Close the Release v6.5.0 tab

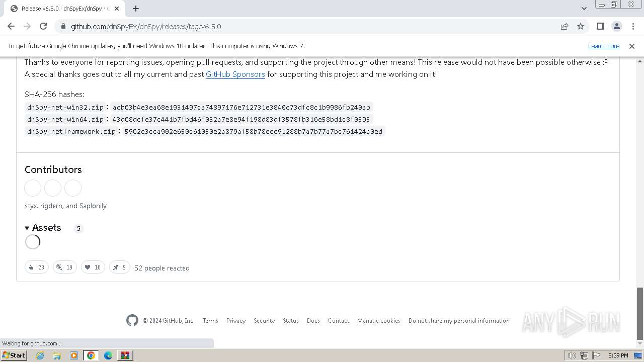click(x=117, y=9)
